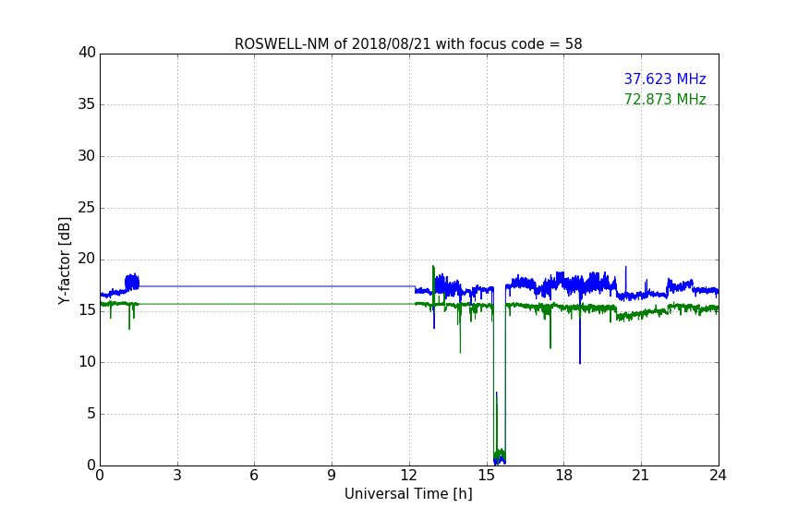
Task: Click the x-axis tick label 18
Action: 563,476
